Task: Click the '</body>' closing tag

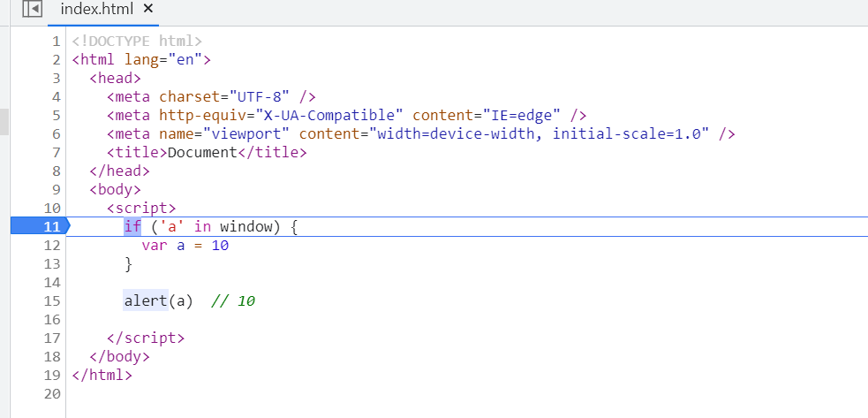Action: click(x=119, y=356)
